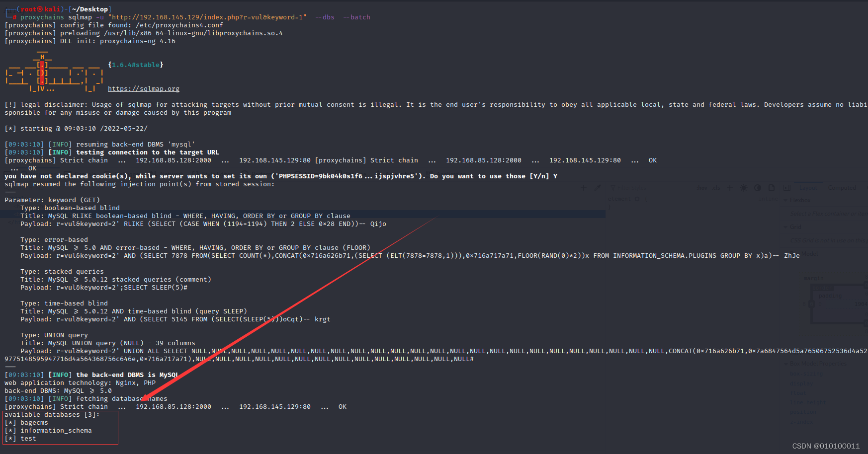
Task: Click the z-index property row
Action: [x=801, y=422]
